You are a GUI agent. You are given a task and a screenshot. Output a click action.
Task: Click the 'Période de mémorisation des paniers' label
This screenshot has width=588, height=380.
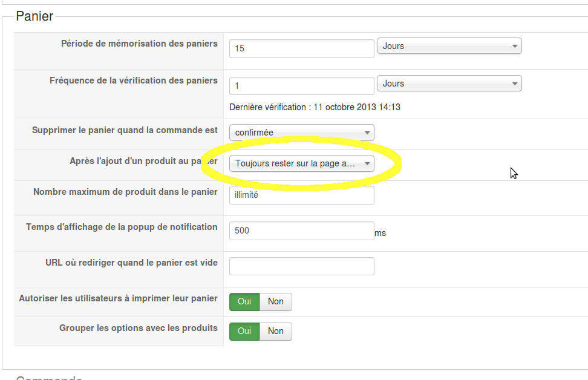coord(139,44)
